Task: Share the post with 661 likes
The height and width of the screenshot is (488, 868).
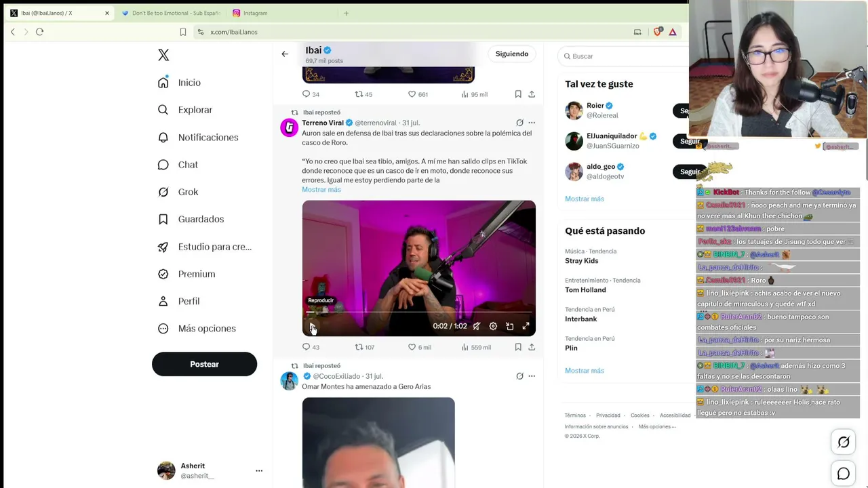Action: coord(532,94)
